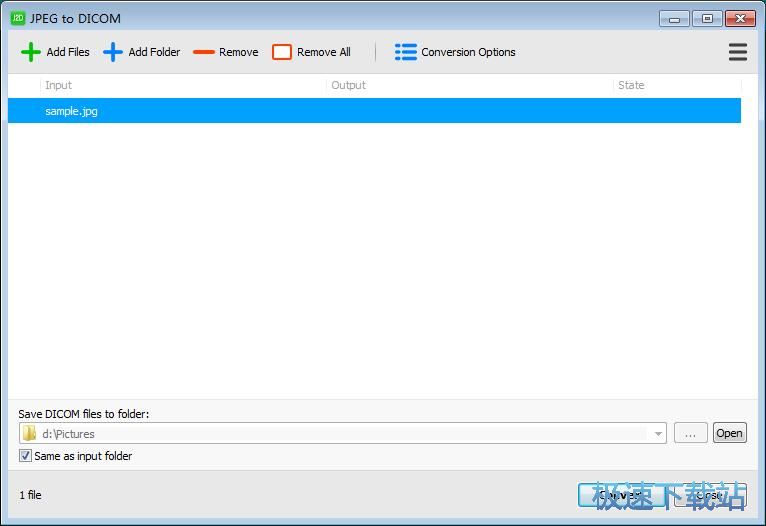
Task: Click the green plus Add Files icon
Action: [x=31, y=52]
